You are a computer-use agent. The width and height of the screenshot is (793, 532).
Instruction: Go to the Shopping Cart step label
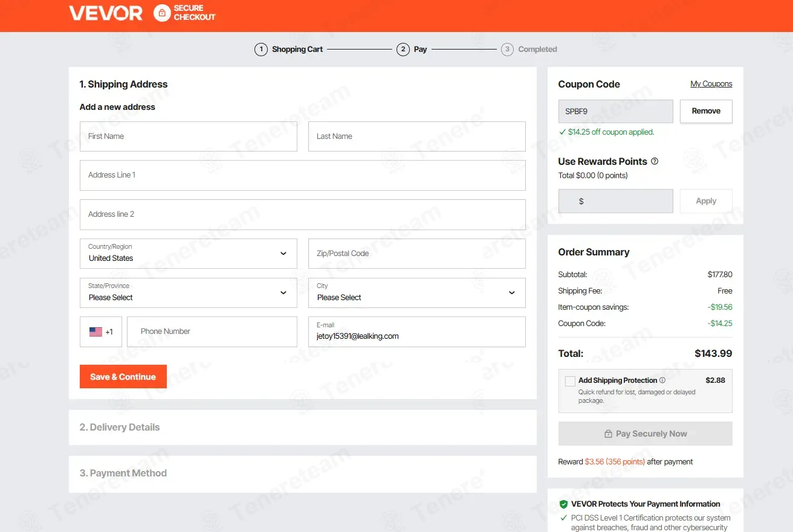click(297, 50)
